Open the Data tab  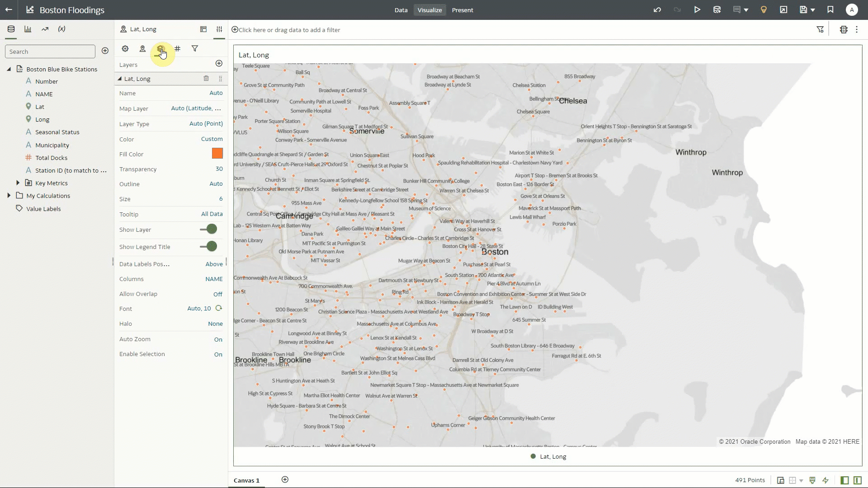(401, 9)
